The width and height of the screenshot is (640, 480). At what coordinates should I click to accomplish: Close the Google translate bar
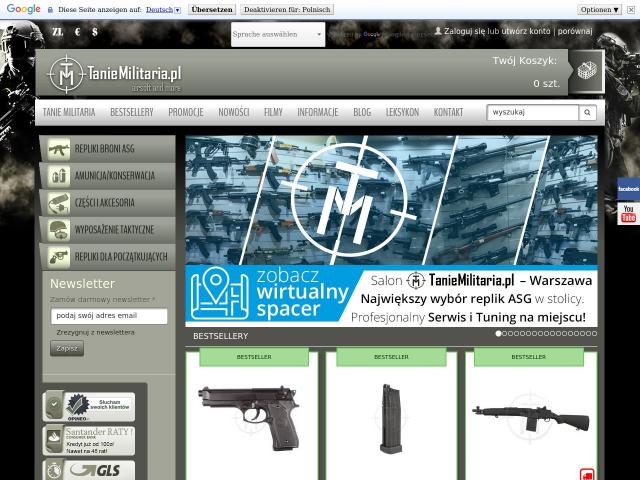631,9
